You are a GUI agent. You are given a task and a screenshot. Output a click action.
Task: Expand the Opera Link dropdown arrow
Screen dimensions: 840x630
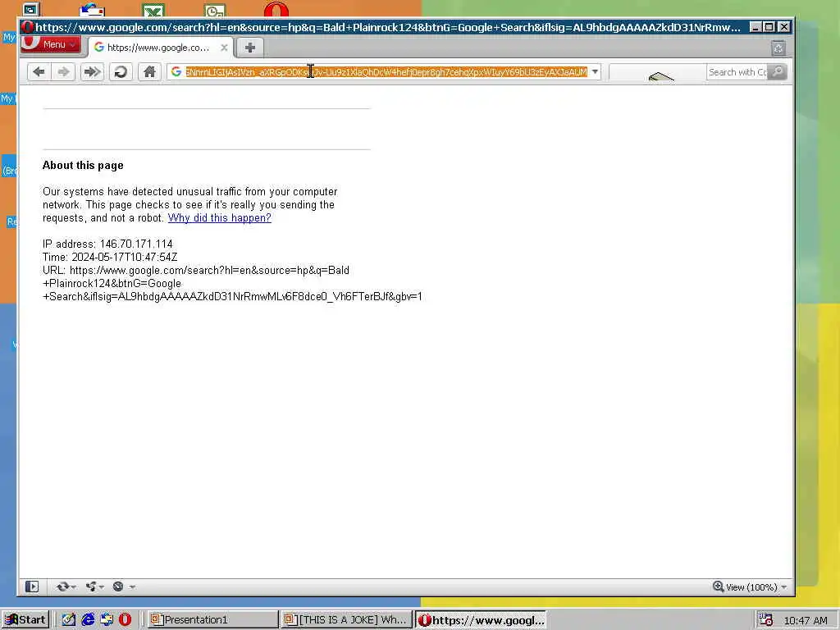pos(73,587)
